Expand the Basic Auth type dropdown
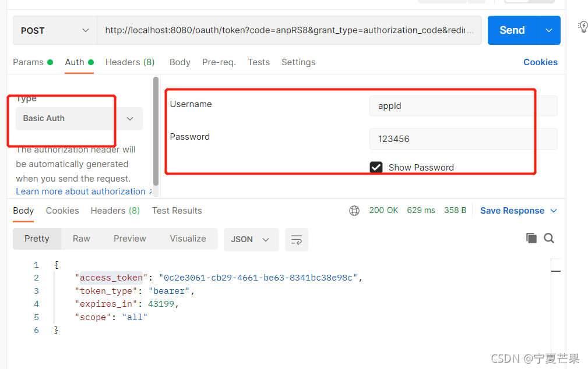588x369 pixels. click(79, 118)
